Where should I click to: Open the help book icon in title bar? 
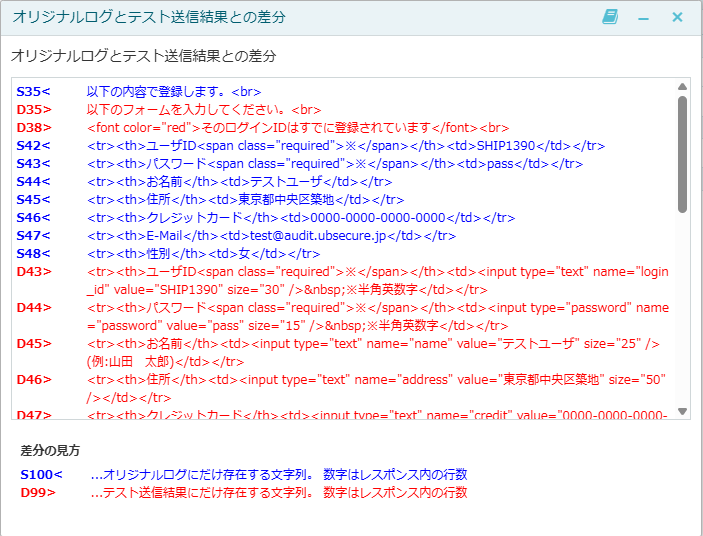611,17
